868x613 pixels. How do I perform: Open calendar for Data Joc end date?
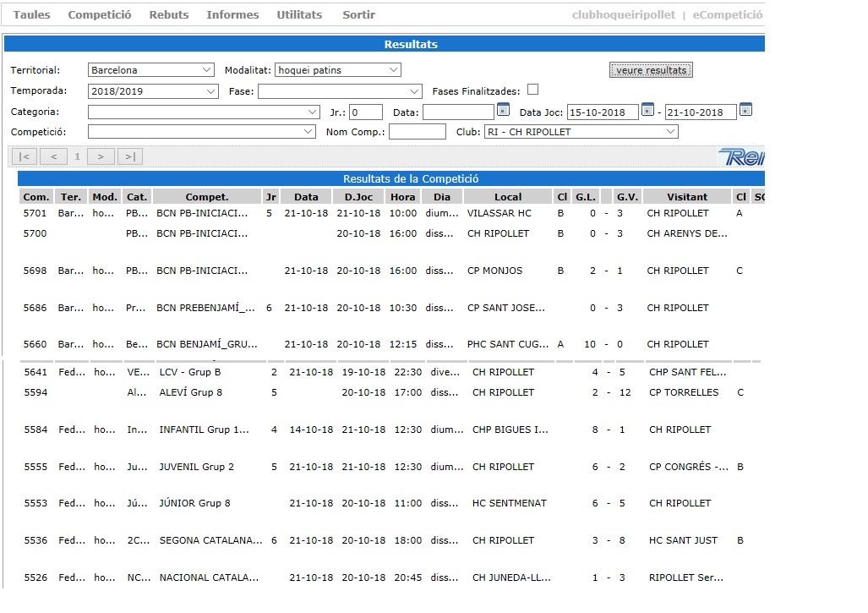pyautogui.click(x=745, y=110)
